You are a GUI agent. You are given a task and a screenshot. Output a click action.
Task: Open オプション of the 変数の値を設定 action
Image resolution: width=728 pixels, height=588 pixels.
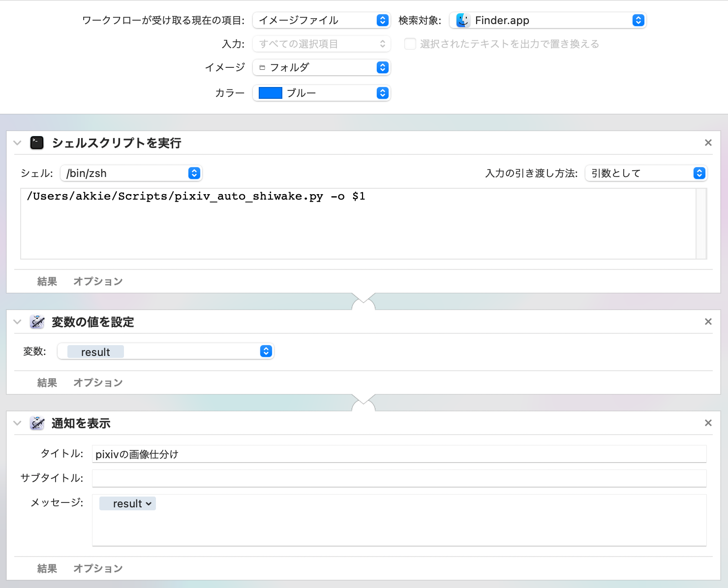click(98, 382)
